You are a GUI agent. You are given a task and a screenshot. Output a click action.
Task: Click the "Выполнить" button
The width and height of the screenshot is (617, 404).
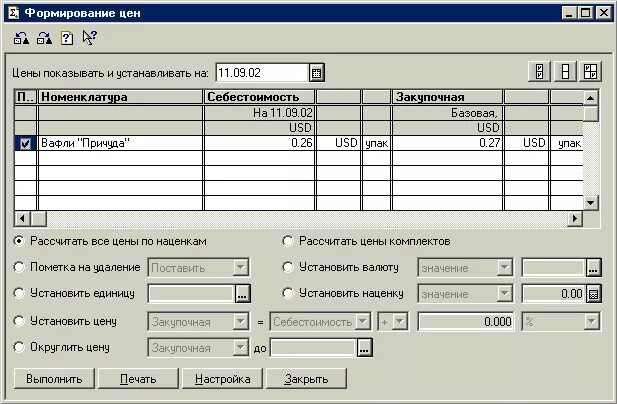click(x=54, y=379)
